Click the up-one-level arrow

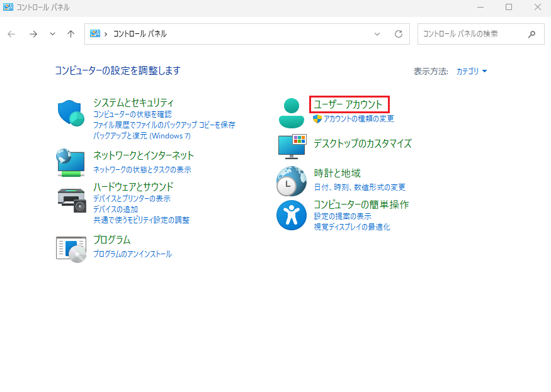(70, 34)
